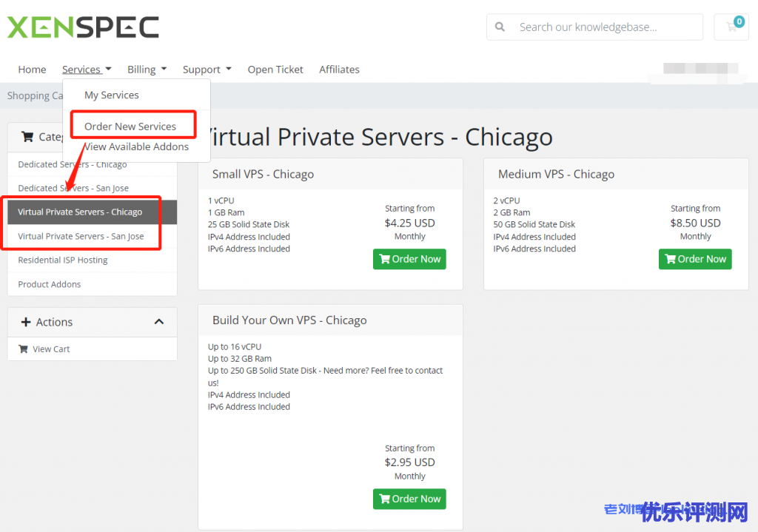The width and height of the screenshot is (758, 532).
Task: Click the $2.95 USD price
Action: (x=409, y=462)
